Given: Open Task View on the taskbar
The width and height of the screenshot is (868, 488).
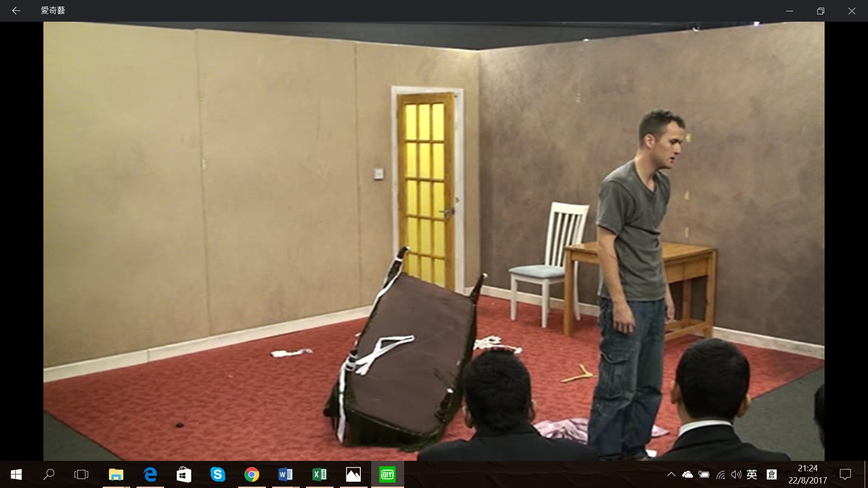Looking at the screenshot, I should click(81, 474).
